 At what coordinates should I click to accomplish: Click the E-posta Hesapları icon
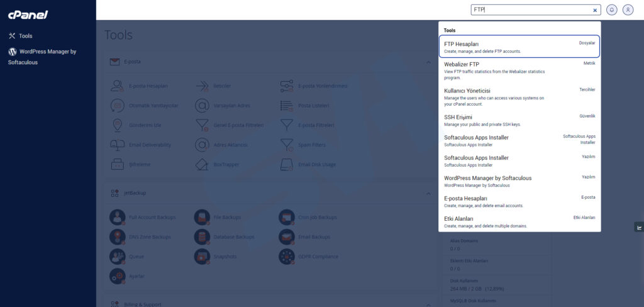pos(117,86)
